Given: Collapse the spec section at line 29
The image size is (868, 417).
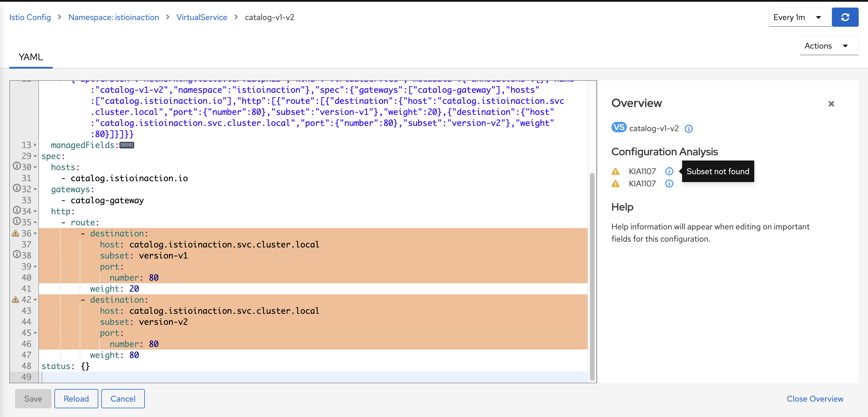Looking at the screenshot, I should point(35,156).
